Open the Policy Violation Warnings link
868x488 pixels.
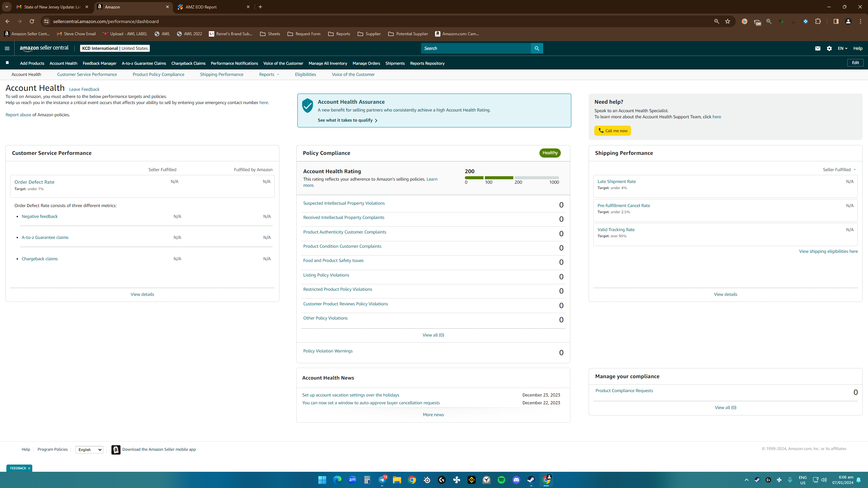328,351
